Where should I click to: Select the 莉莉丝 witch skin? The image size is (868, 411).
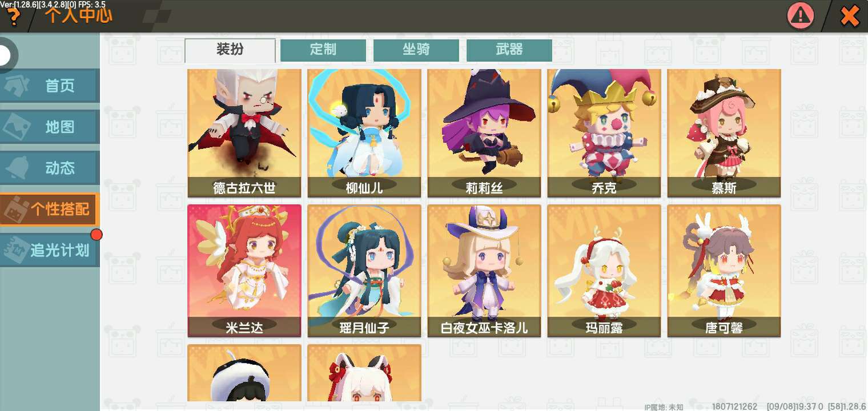click(484, 133)
